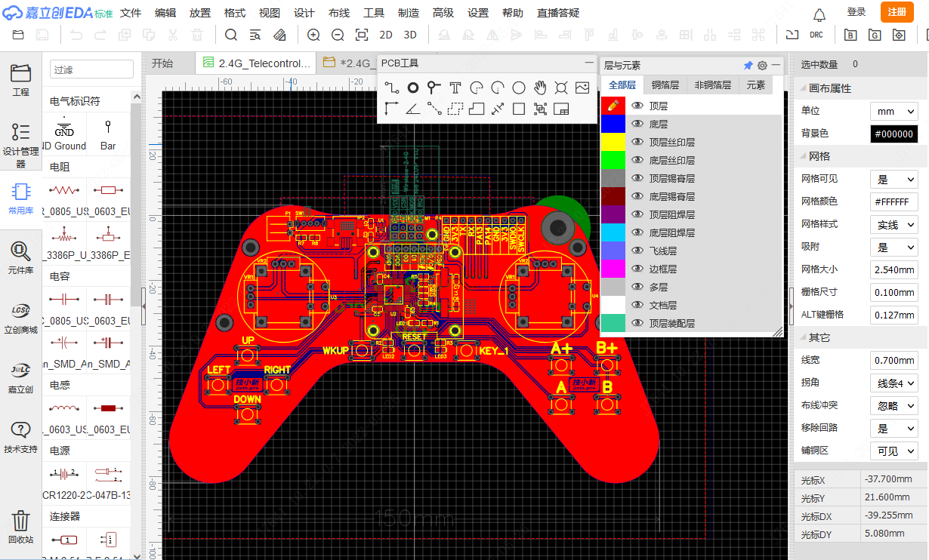Open the Route (布线) menu
The height and width of the screenshot is (560, 929).
point(339,13)
